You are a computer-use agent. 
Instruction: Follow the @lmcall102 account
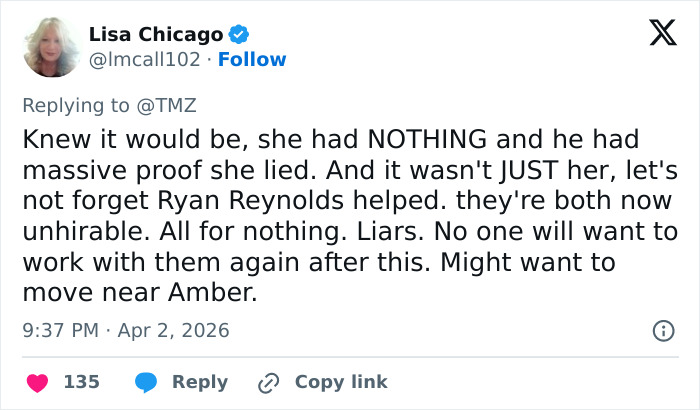[252, 59]
